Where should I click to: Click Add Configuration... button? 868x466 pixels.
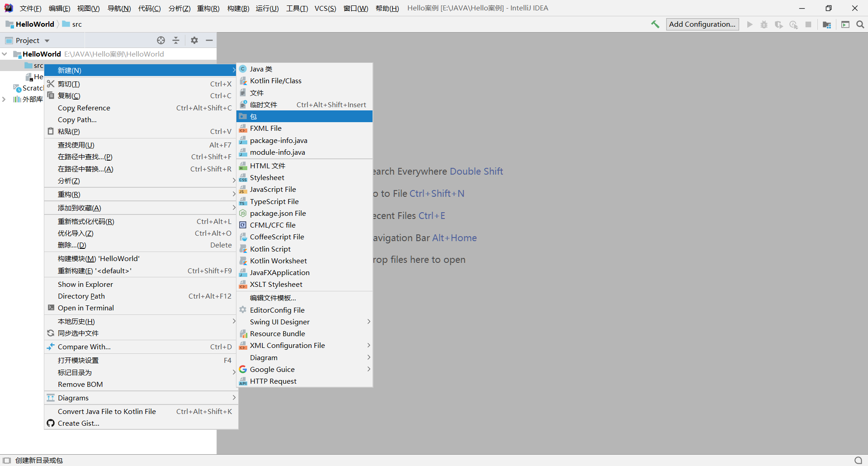(x=702, y=24)
